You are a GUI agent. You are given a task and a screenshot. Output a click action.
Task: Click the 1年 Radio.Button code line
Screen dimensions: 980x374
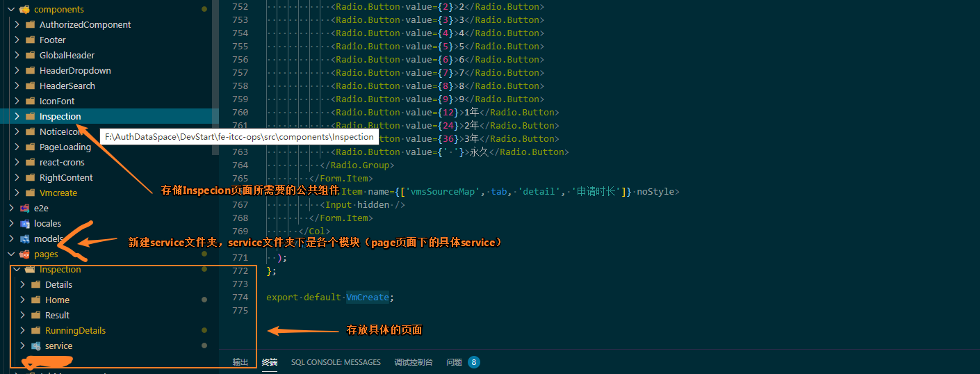coord(445,112)
